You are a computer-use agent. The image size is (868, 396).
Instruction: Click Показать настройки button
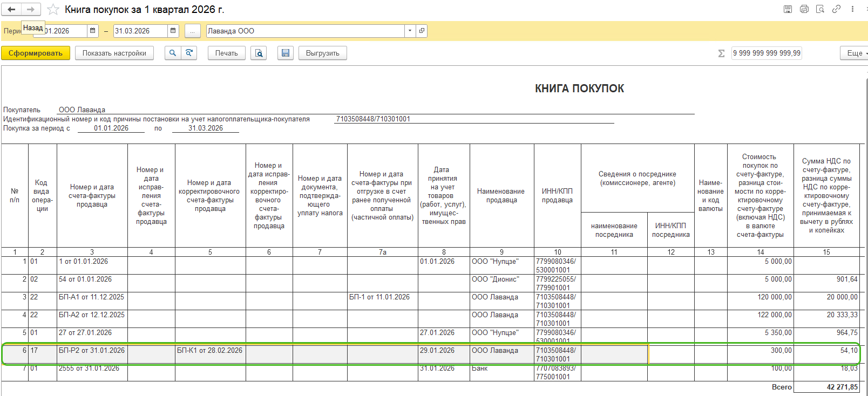coord(114,53)
